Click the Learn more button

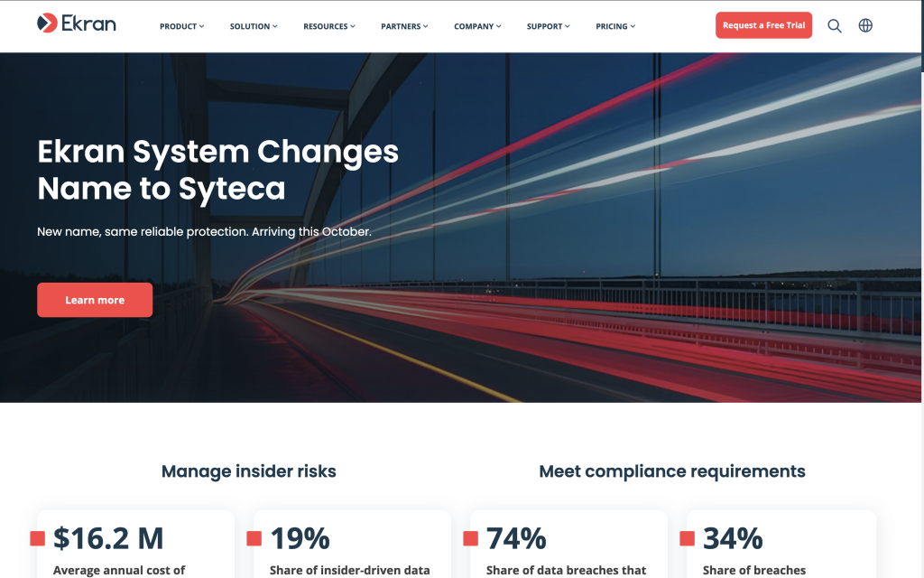[95, 300]
